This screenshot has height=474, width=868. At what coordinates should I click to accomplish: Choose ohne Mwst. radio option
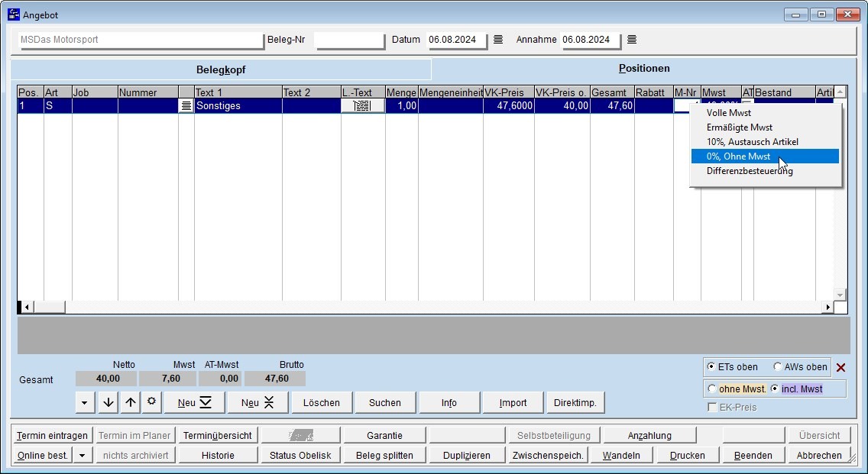pyautogui.click(x=712, y=389)
